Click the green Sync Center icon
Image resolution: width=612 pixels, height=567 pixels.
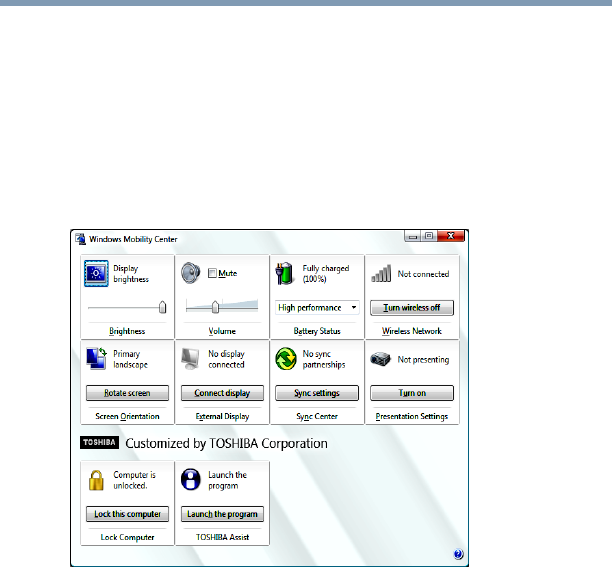(286, 359)
